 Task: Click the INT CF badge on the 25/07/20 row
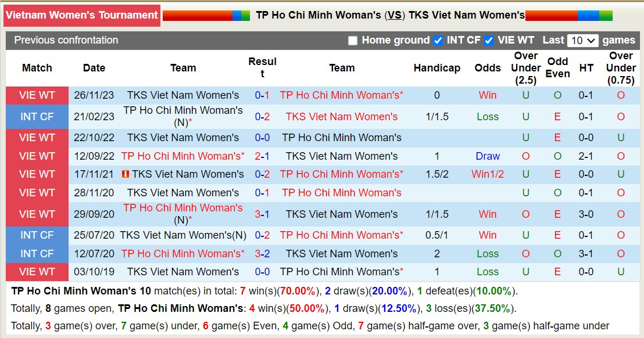[x=36, y=235]
